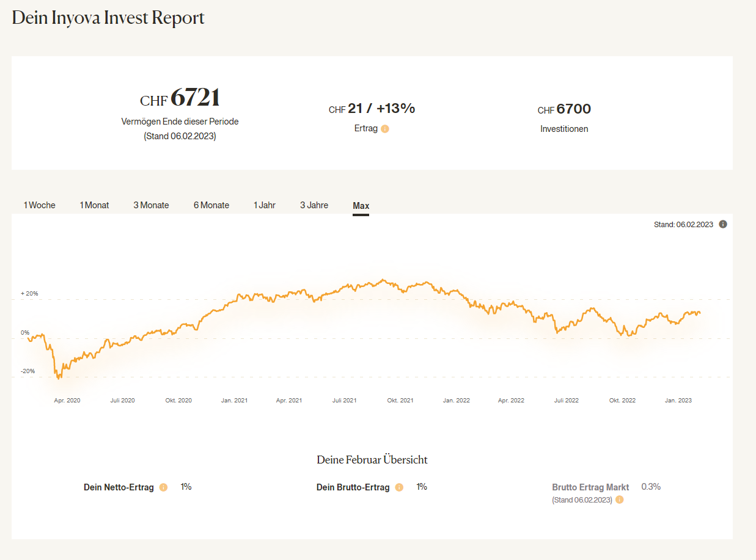Click the Juli 2020 axis label
Image resolution: width=756 pixels, height=560 pixels.
tap(122, 401)
